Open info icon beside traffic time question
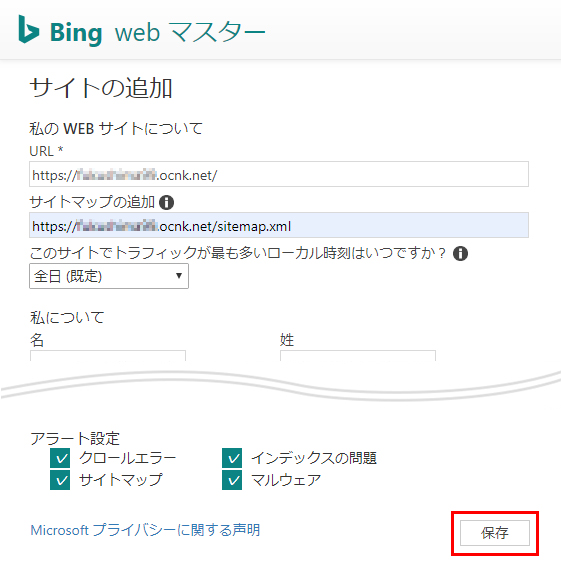 pos(460,253)
